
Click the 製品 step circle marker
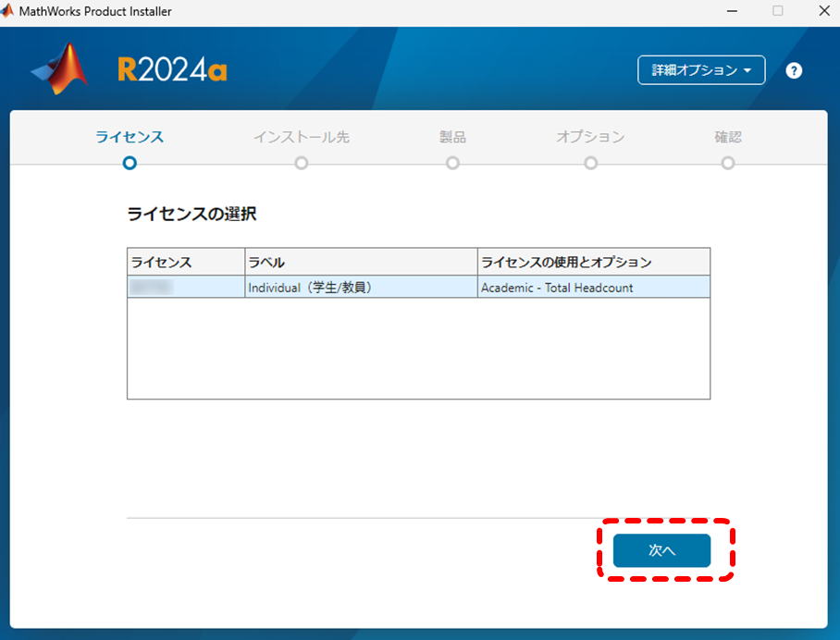[x=452, y=163]
